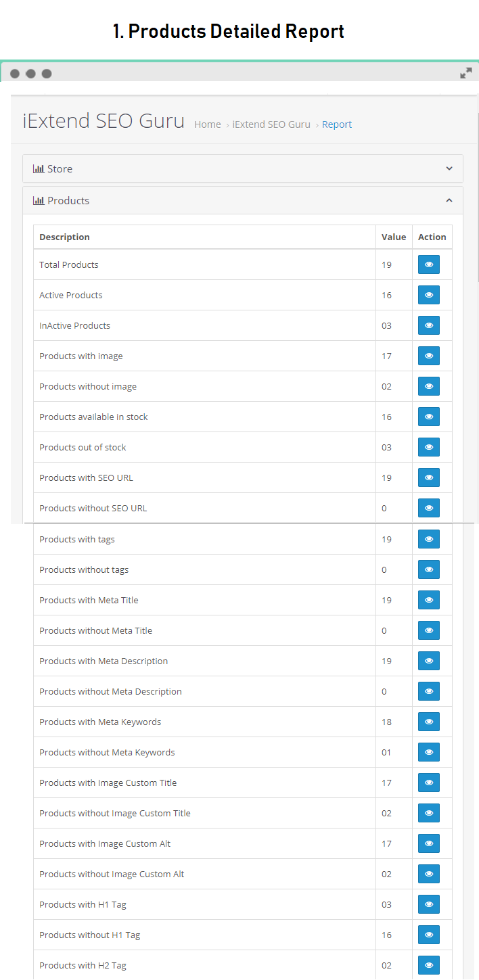Image resolution: width=479 pixels, height=980 pixels.
Task: Select the Report breadcrumb
Action: click(337, 124)
